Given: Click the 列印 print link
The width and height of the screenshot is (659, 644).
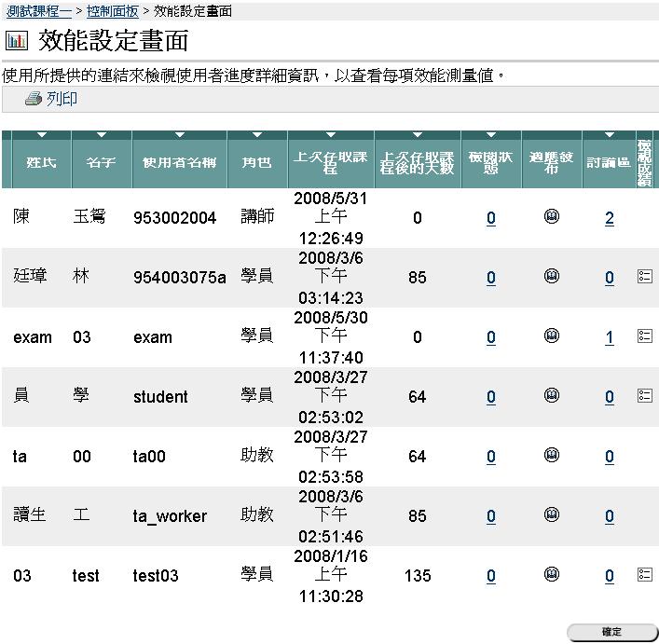Looking at the screenshot, I should point(62,99).
